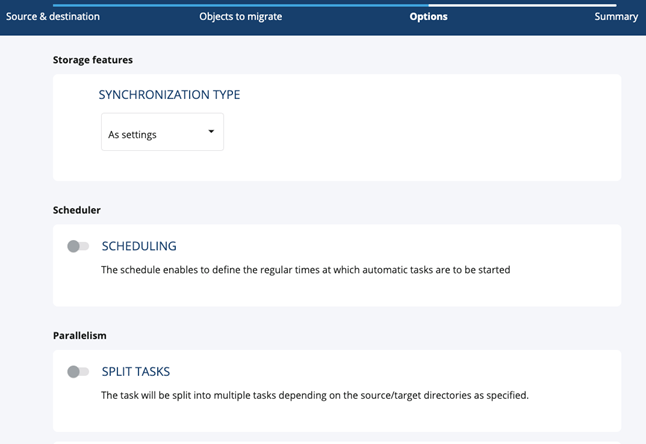Click the Parallelism section title

coord(80,336)
